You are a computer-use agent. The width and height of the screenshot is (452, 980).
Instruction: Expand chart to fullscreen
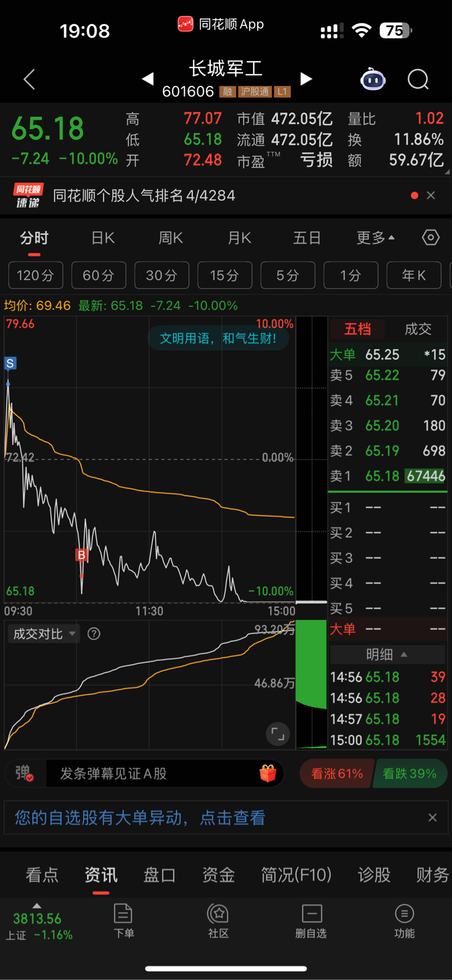278,734
